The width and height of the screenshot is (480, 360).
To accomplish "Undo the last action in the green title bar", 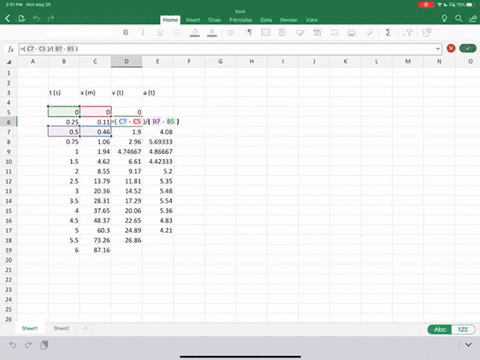I will pos(37,19).
